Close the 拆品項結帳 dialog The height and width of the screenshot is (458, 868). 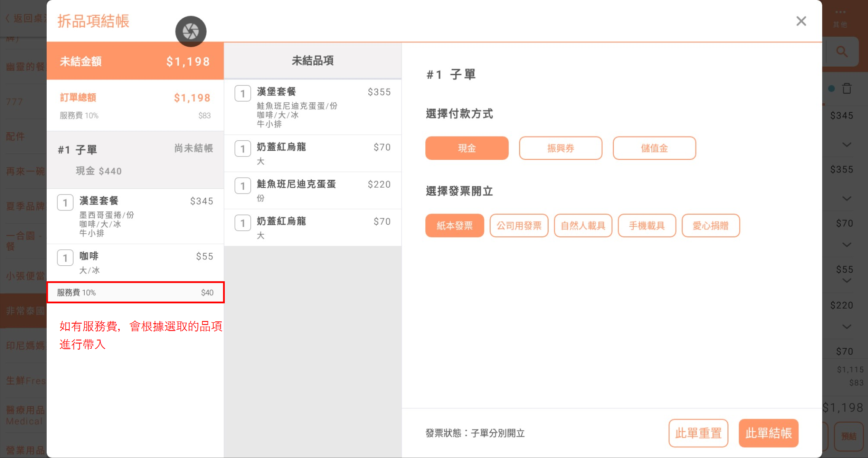(801, 21)
